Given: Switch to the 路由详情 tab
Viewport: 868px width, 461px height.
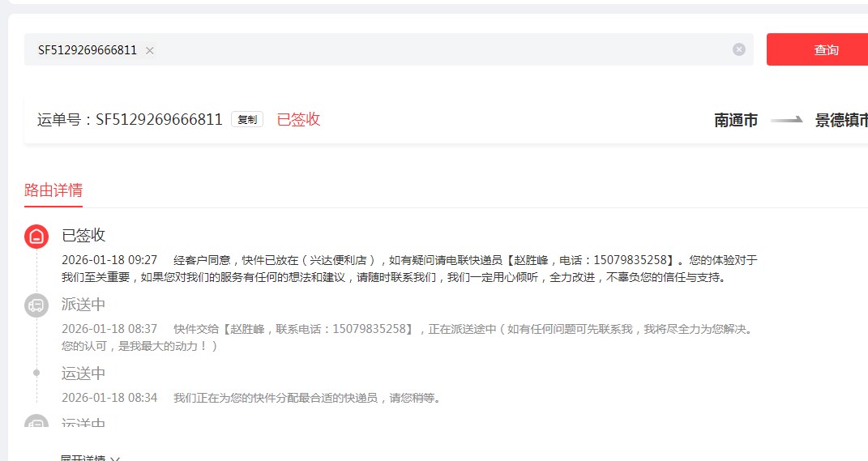Looking at the screenshot, I should coord(53,190).
